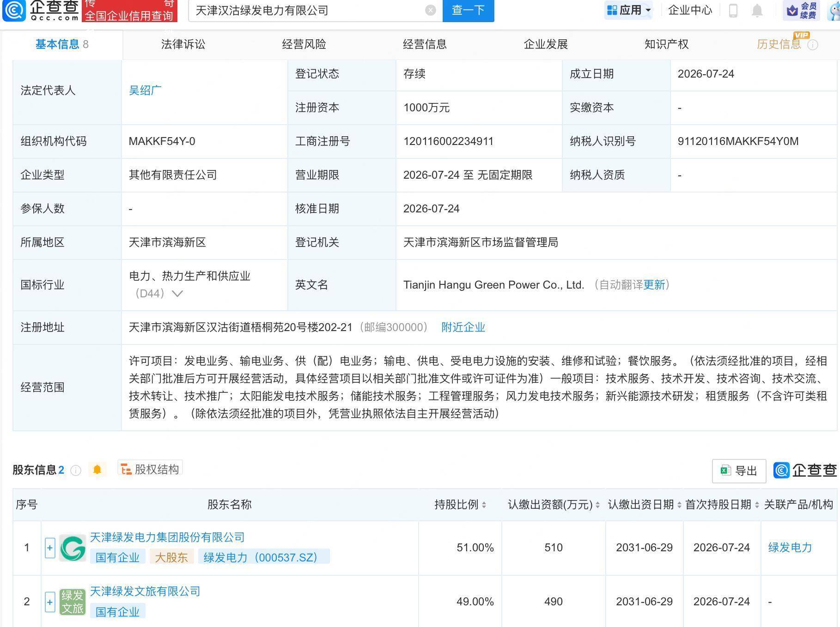
Task: Expand the 国标行业 D44 chevron
Action: tap(177, 294)
